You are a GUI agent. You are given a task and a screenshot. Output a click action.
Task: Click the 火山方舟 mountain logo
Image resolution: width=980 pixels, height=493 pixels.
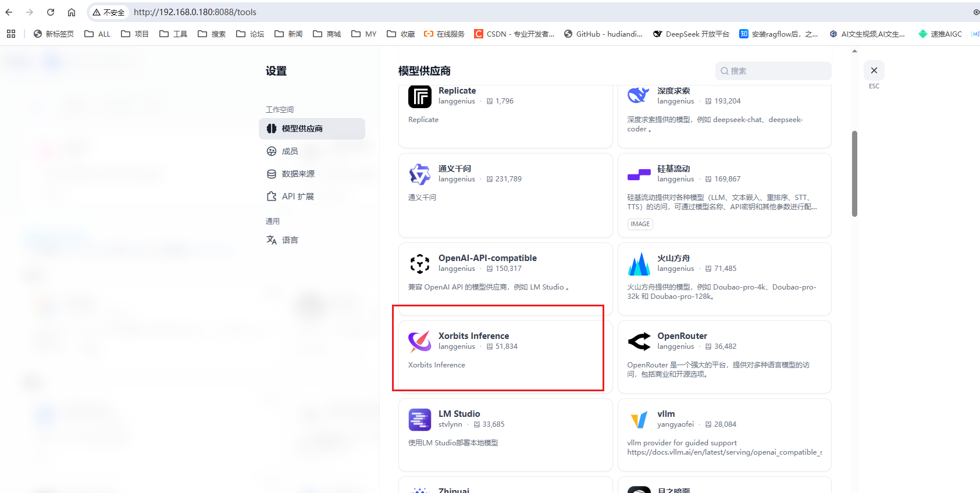click(x=639, y=264)
